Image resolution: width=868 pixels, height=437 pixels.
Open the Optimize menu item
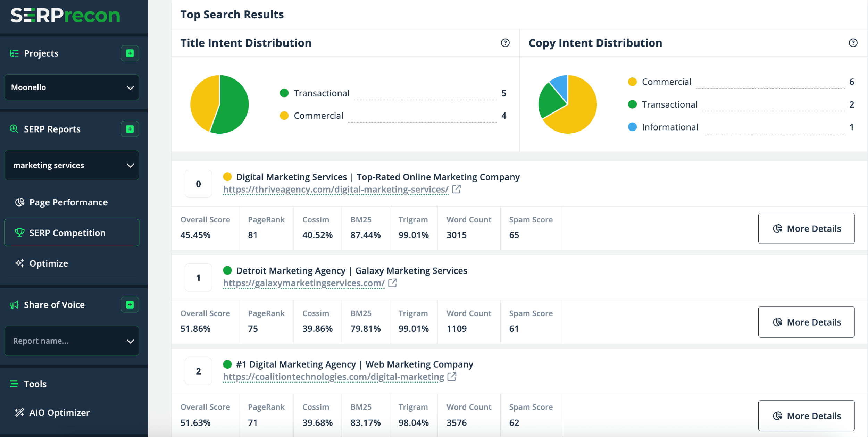coord(49,263)
